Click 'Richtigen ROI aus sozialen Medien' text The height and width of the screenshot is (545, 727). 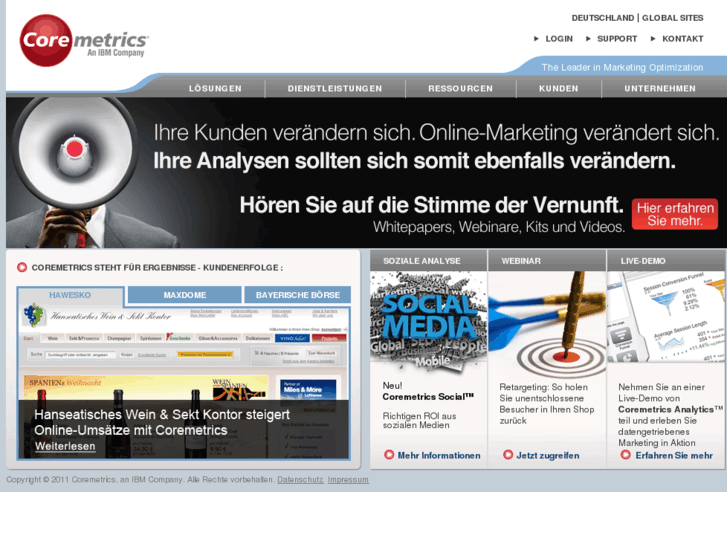point(419,421)
